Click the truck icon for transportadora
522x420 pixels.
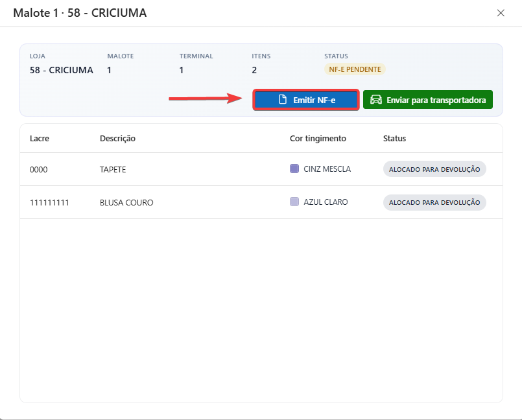pos(375,100)
